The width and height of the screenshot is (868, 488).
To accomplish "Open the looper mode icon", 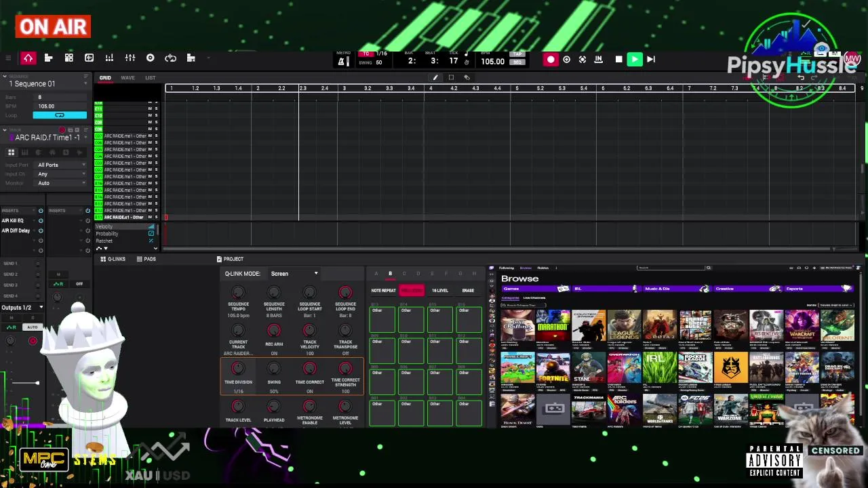I will (171, 58).
